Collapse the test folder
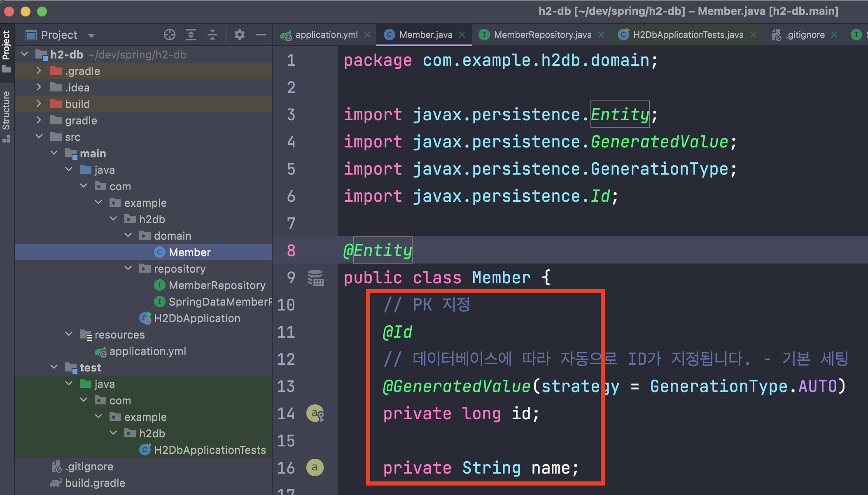868x495 pixels. [54, 367]
